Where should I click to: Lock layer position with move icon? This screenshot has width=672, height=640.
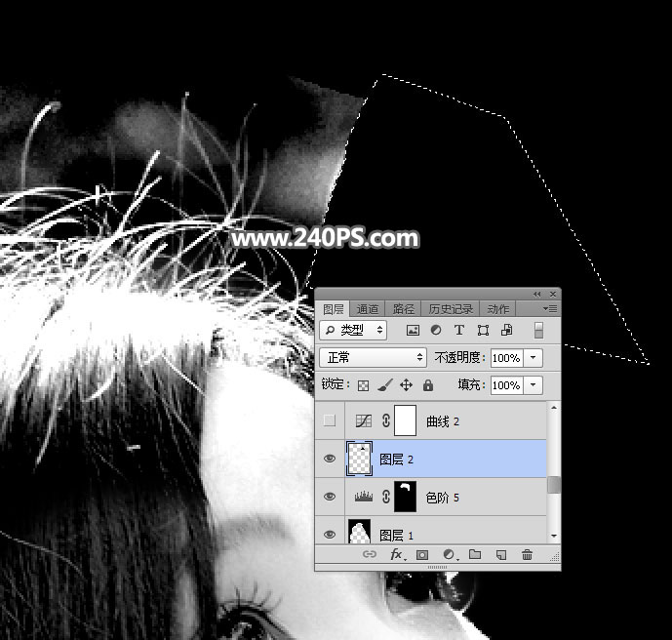tap(406, 385)
